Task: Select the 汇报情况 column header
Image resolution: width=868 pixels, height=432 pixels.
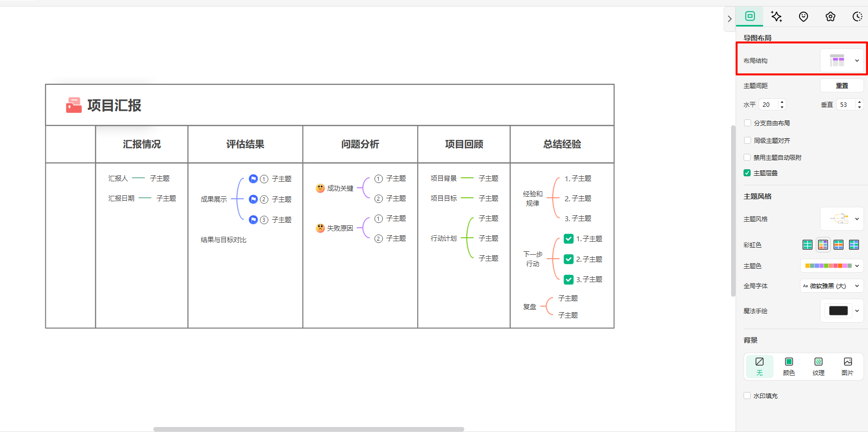Action: [x=142, y=144]
